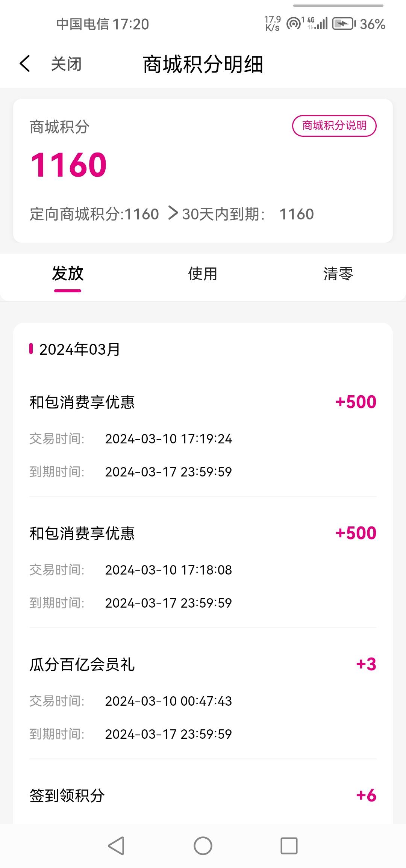Switch to the 使用 tab

tap(203, 274)
